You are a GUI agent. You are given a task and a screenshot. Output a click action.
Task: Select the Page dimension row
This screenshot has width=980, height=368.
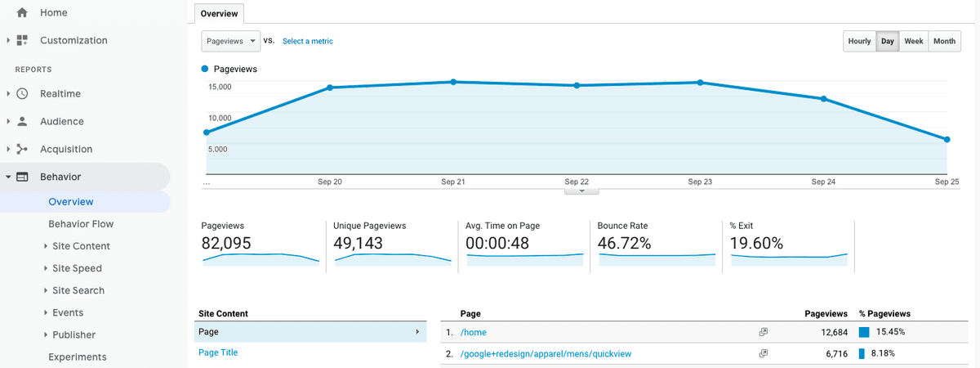310,332
